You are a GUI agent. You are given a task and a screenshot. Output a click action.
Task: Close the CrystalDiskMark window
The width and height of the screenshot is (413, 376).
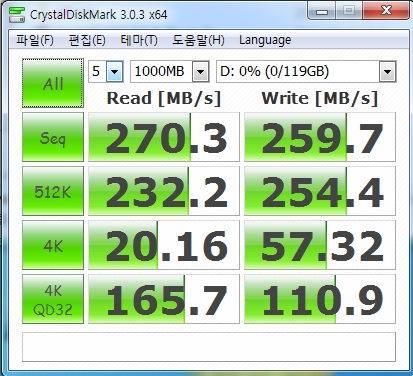click(x=386, y=11)
